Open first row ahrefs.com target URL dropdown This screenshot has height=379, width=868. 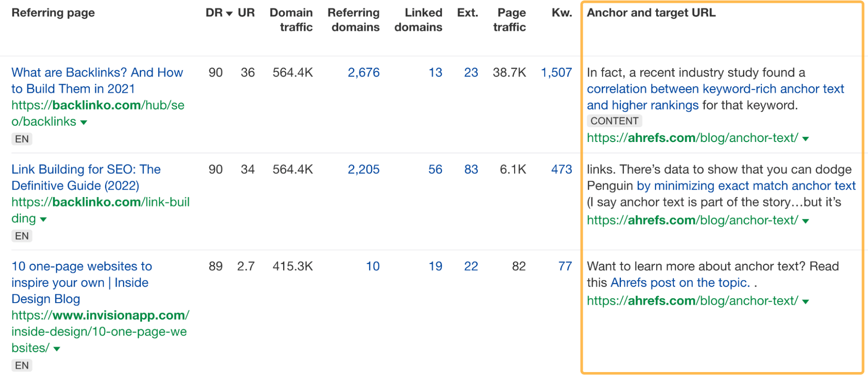[x=806, y=139]
